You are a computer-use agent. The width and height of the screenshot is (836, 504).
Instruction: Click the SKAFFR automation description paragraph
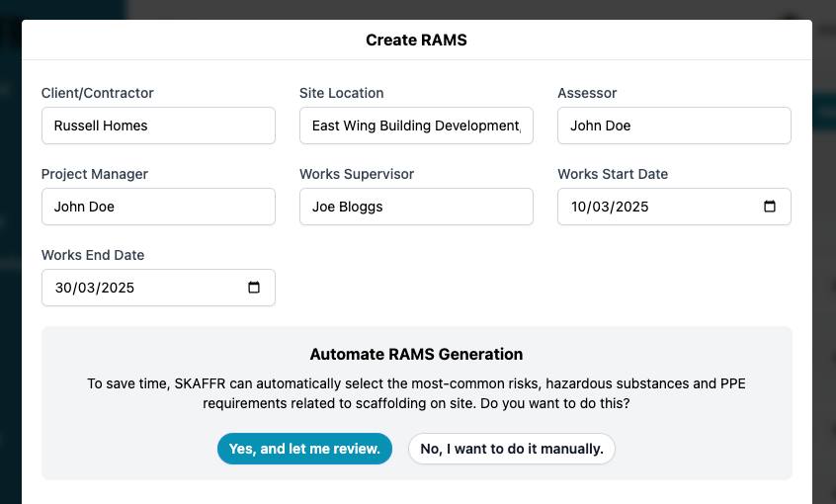pos(416,393)
